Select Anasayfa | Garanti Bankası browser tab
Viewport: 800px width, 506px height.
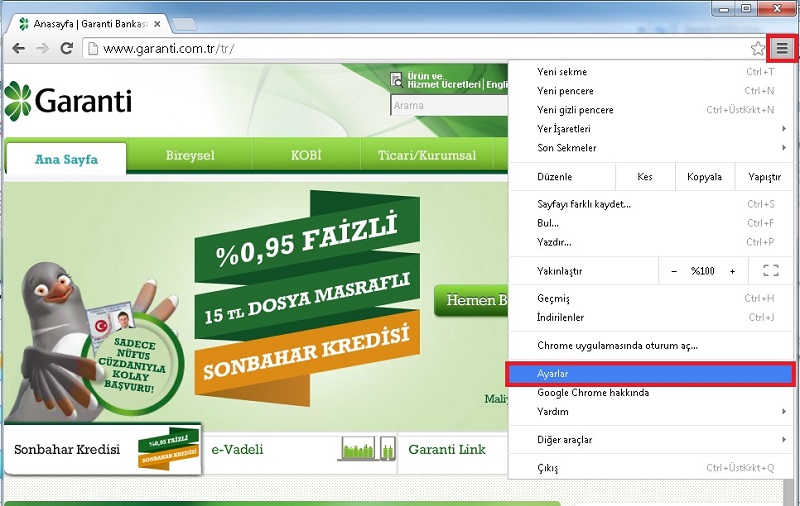[89, 23]
